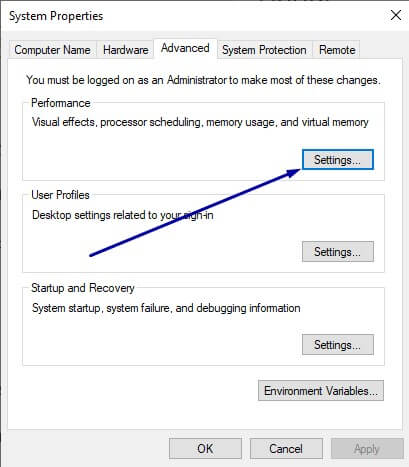
Task: Click the User Profiles group label
Action: 60,195
